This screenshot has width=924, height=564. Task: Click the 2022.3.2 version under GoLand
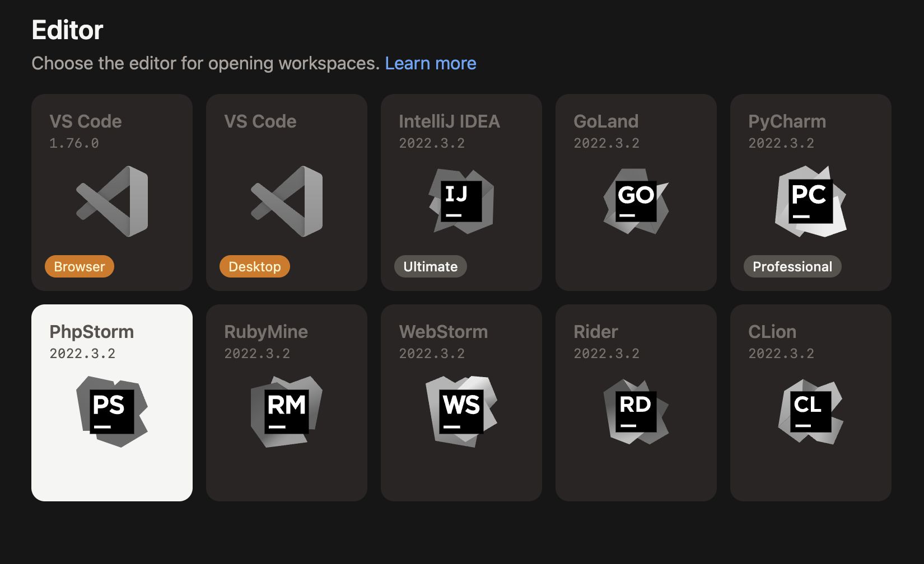click(606, 143)
